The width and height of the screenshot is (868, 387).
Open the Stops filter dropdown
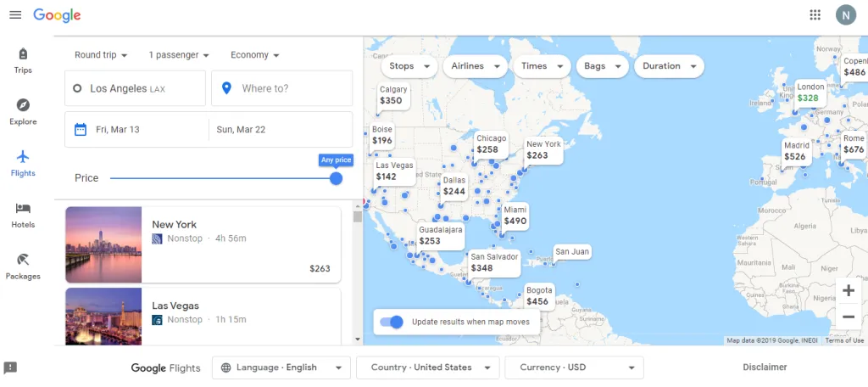point(409,66)
